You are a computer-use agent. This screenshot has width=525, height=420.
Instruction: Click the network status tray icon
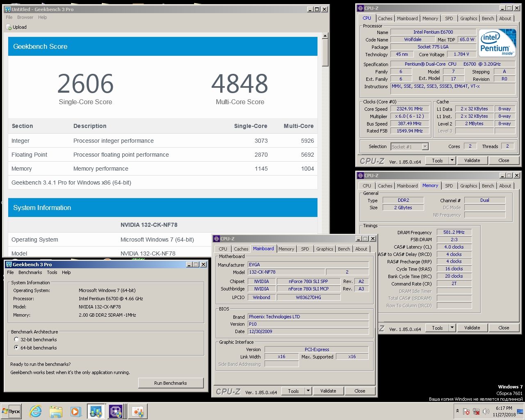point(476,411)
